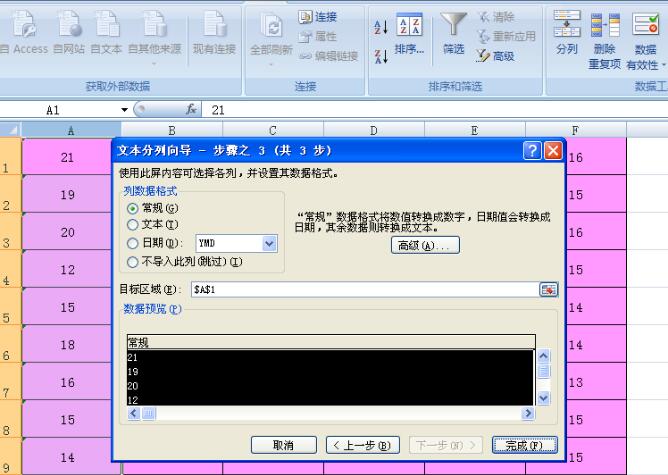This screenshot has height=475, width=668.
Task: Click the formula bar showing 21
Action: point(435,110)
